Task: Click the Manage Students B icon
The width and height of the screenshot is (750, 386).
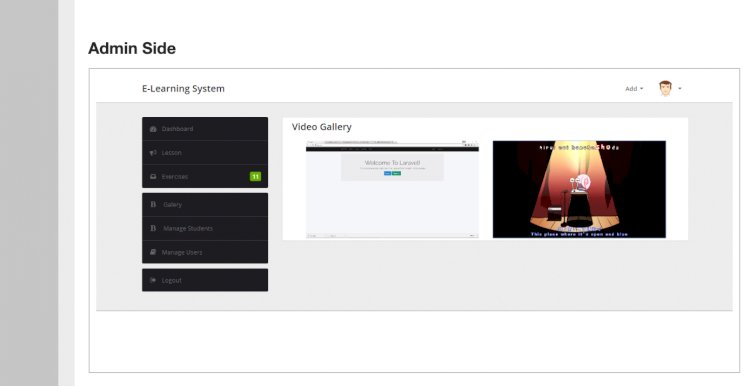Action: pyautogui.click(x=153, y=228)
